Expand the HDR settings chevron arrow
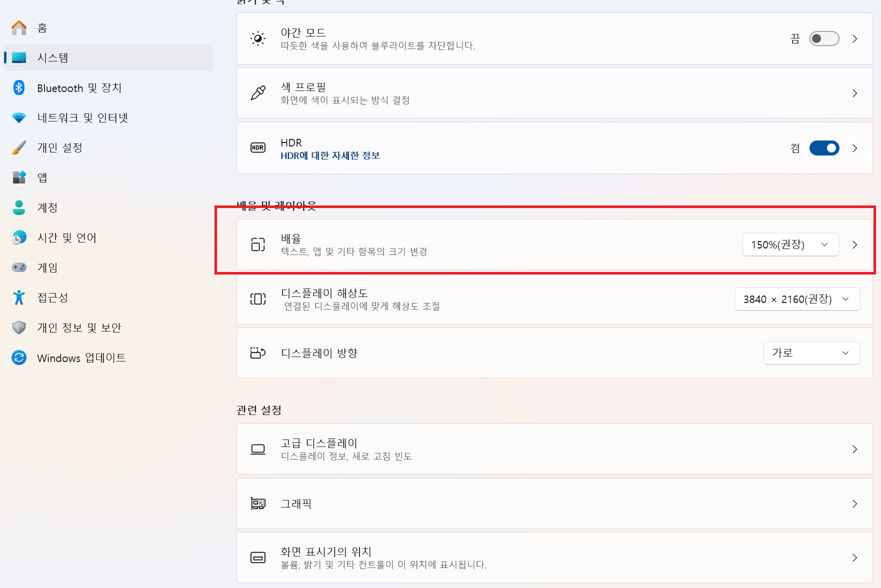 (x=854, y=148)
